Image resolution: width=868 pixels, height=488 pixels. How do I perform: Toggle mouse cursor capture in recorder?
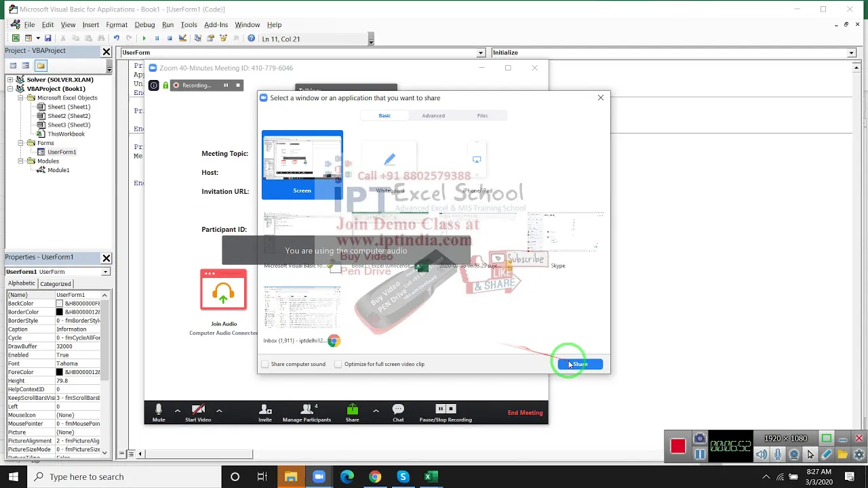pos(810,455)
